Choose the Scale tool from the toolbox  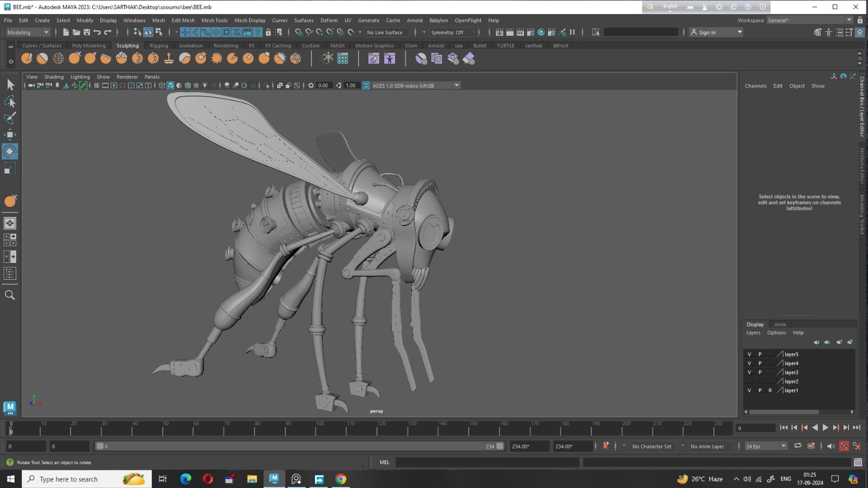click(10, 168)
